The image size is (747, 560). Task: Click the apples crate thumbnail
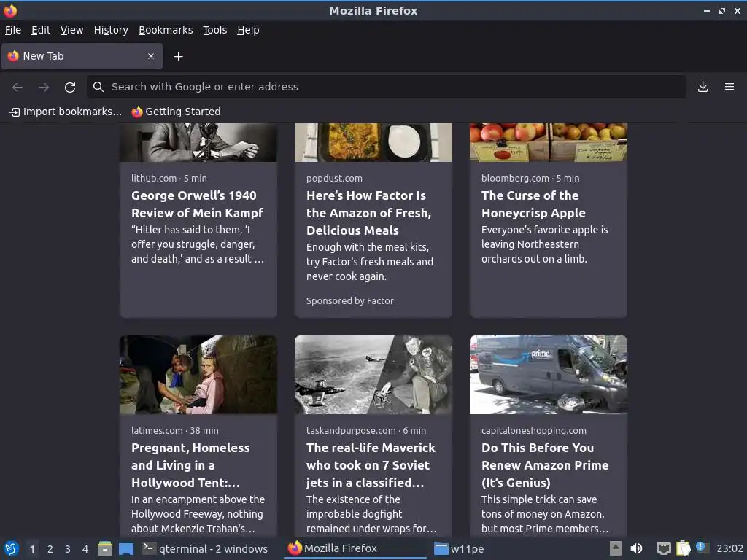point(549,142)
